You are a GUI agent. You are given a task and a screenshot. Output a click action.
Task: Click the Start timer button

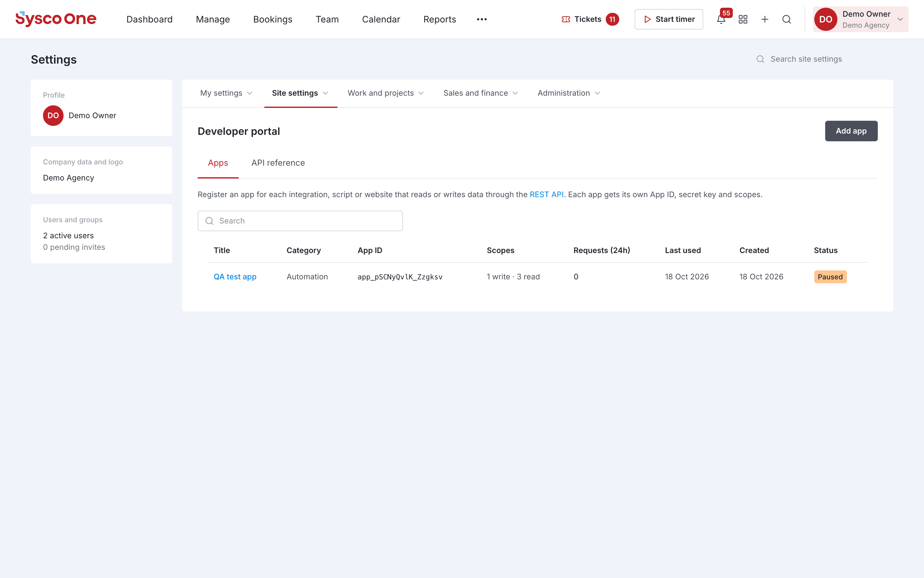[x=669, y=19]
